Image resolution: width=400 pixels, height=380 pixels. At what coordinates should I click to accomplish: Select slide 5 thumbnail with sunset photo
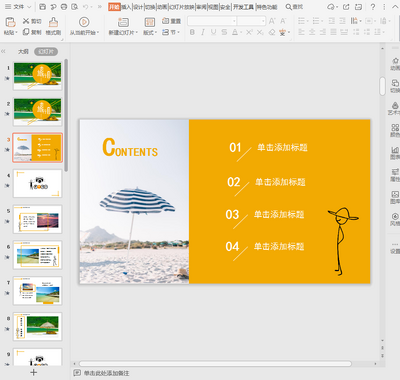point(37,219)
